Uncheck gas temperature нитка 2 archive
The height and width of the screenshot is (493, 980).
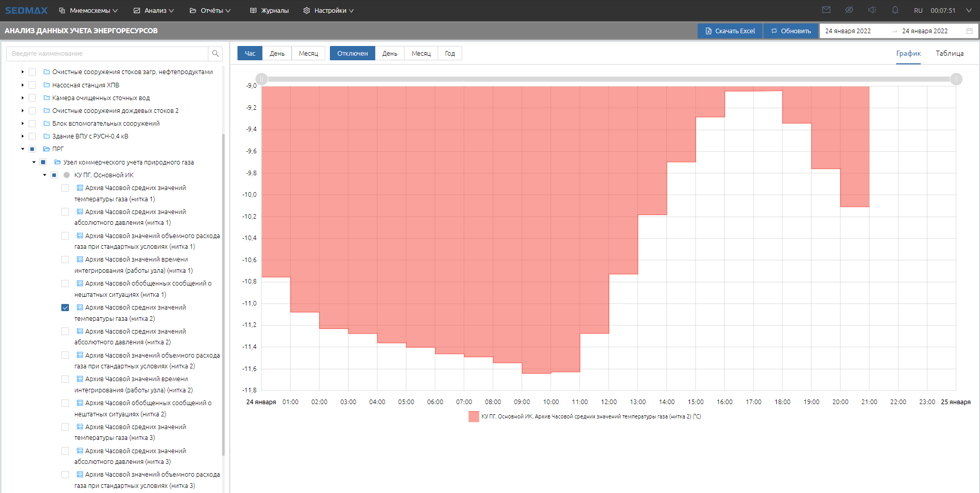point(65,308)
